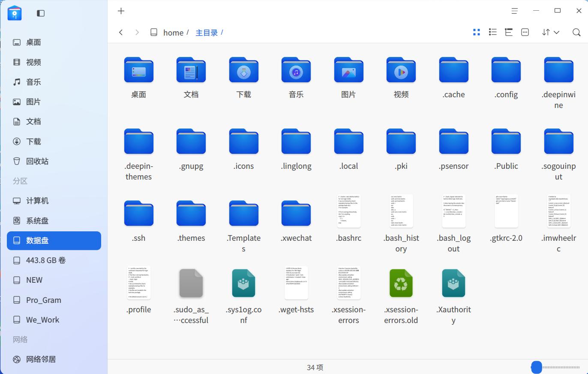The image size is (588, 374).
Task: Select 数据盘 in the sidebar
Action: tap(54, 240)
